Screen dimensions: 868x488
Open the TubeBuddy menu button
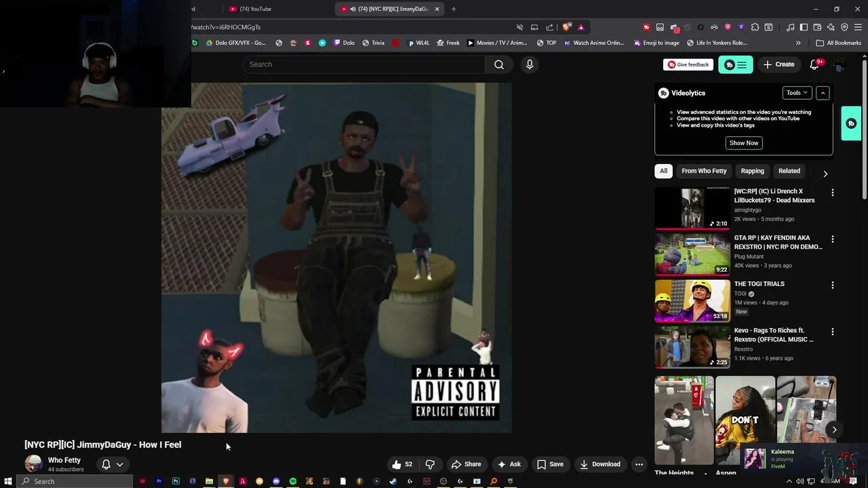(736, 65)
